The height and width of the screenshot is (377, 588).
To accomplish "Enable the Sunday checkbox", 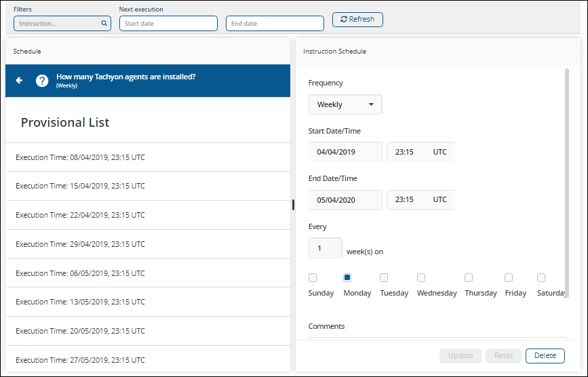I will pos(313,277).
